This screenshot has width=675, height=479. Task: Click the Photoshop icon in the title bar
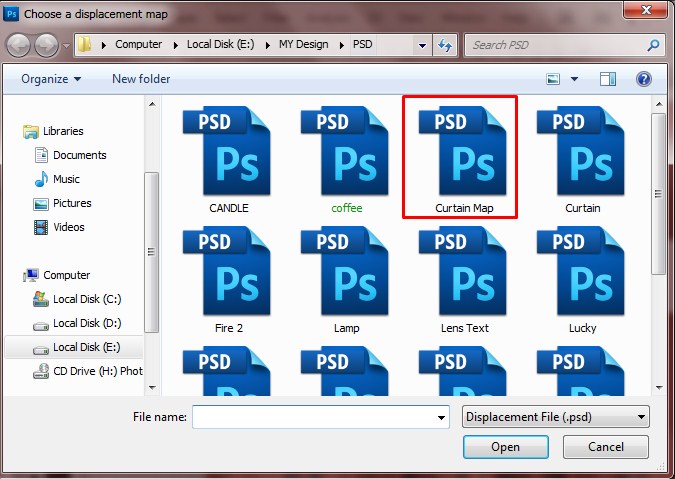pyautogui.click(x=11, y=14)
